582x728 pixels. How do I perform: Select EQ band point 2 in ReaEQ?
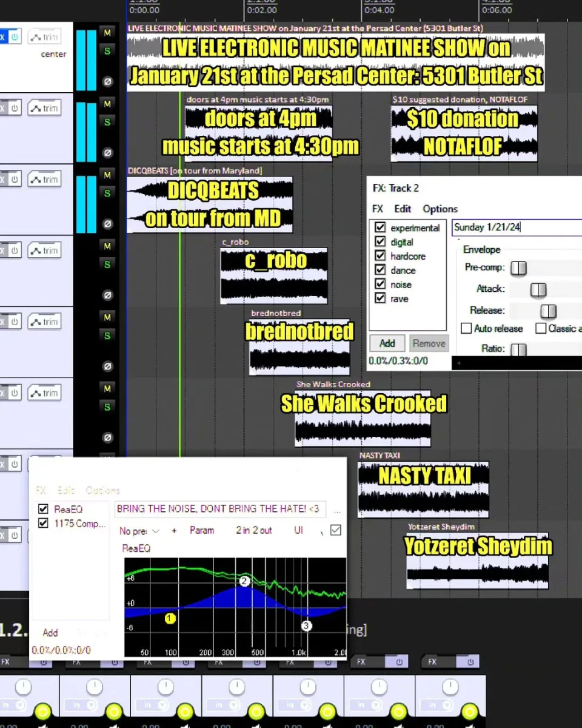tap(244, 581)
